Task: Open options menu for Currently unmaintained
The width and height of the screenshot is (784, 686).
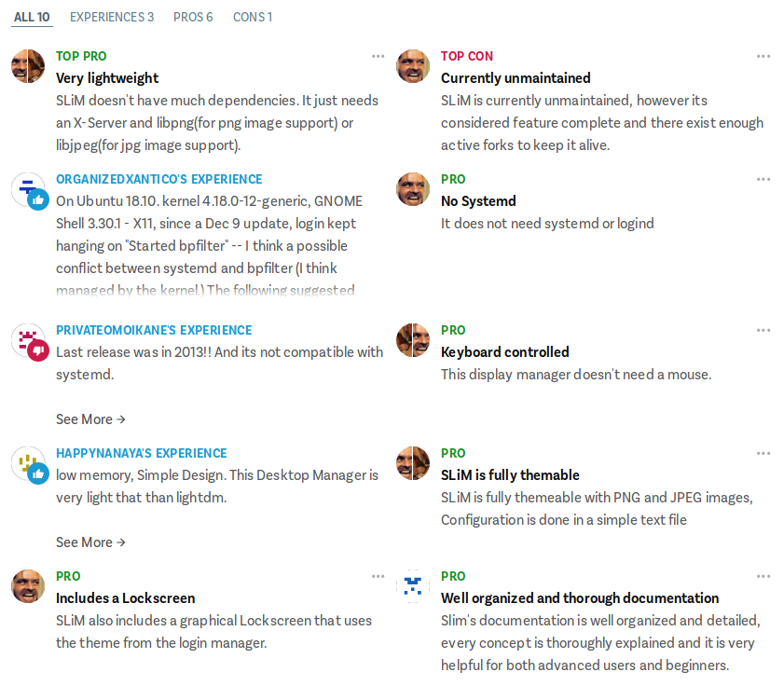Action: (763, 56)
